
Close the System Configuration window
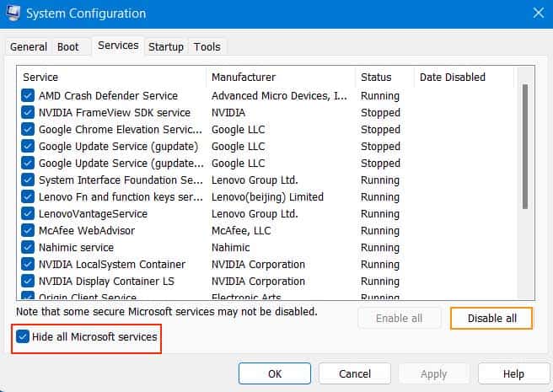tap(537, 13)
